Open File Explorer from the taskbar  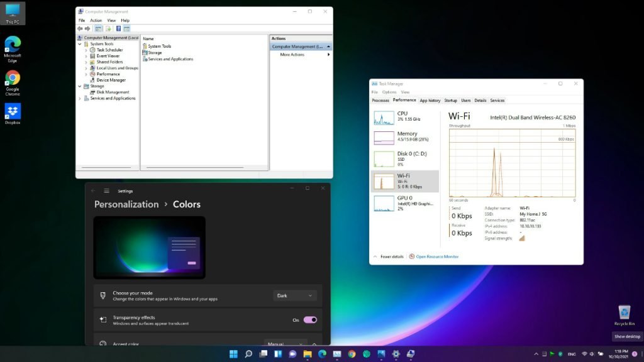tap(307, 354)
